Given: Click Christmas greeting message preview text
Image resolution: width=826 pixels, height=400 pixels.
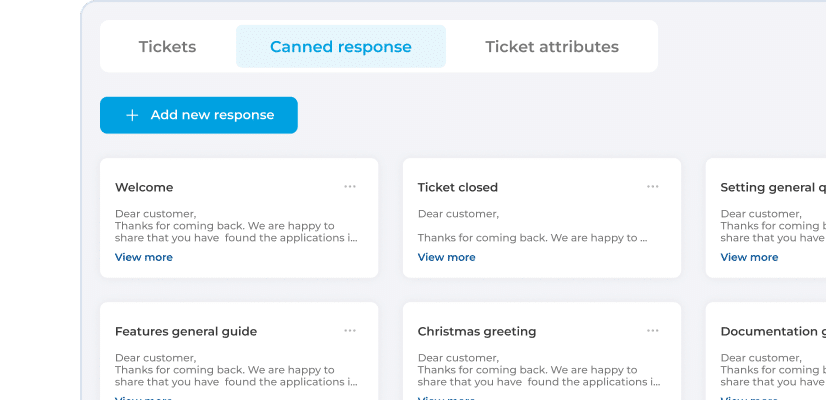Looking at the screenshot, I should click(x=538, y=370).
